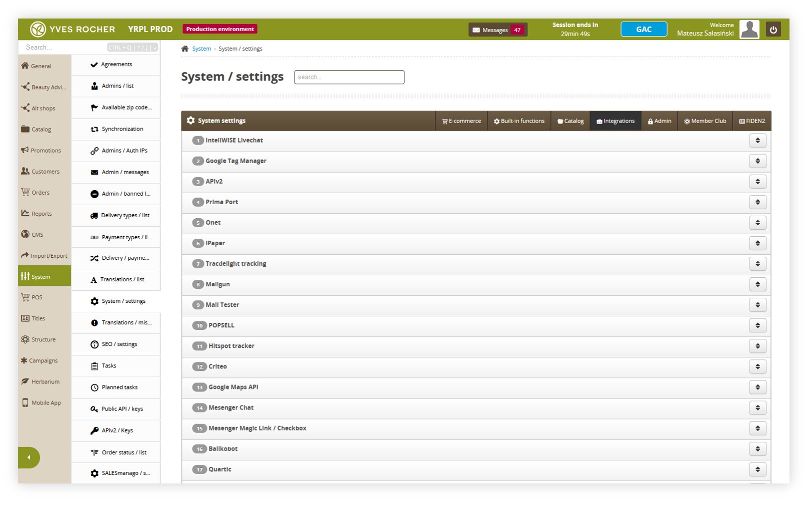
Task: Open Admins / Auth IPs item
Action: point(116,151)
